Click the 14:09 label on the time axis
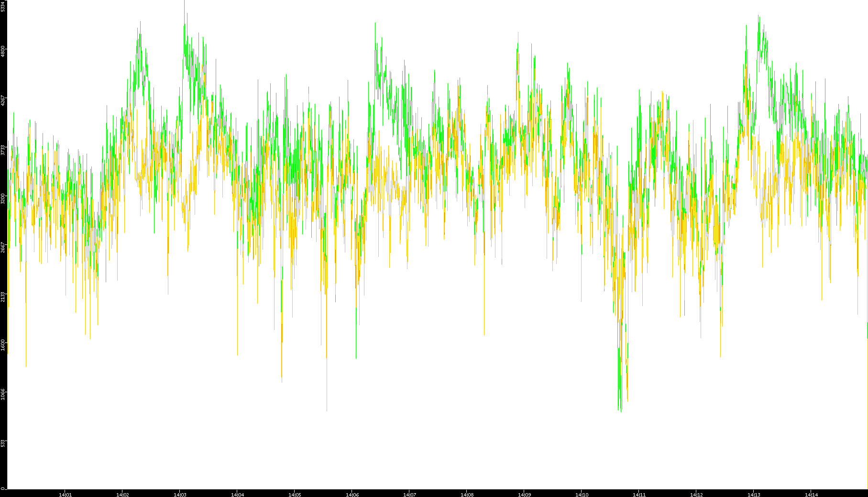 pyautogui.click(x=524, y=495)
